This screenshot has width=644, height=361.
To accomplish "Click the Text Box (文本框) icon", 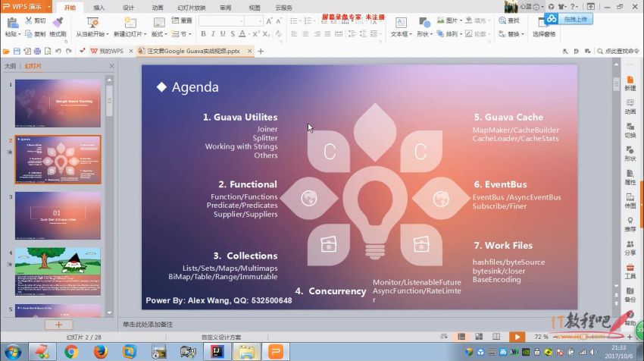I will 401,23.
